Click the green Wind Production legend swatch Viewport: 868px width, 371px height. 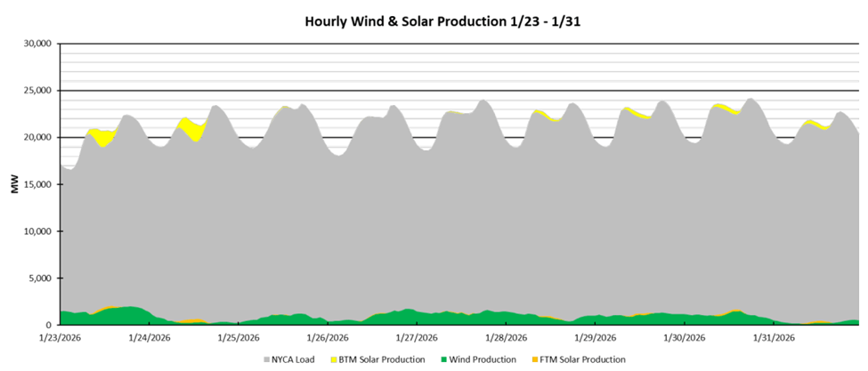click(x=442, y=359)
